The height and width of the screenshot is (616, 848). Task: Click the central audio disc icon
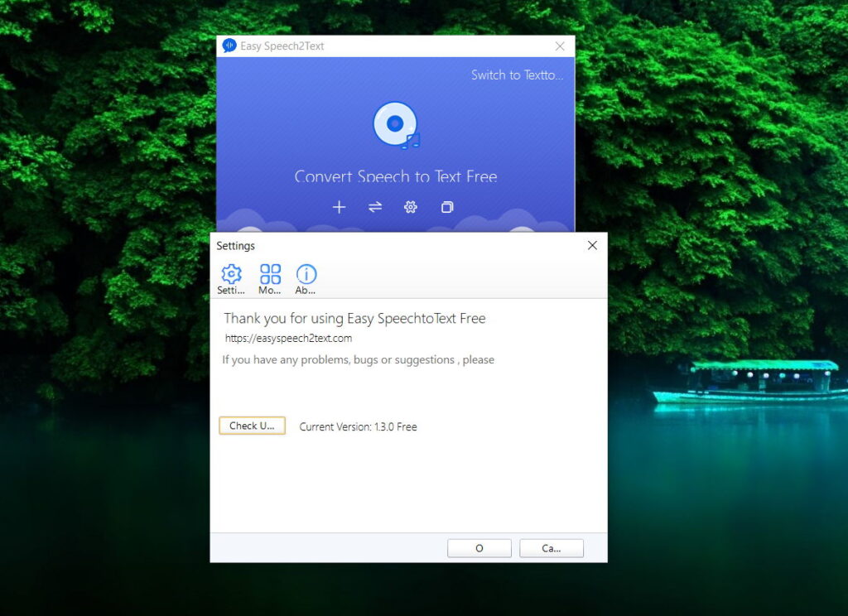396,125
